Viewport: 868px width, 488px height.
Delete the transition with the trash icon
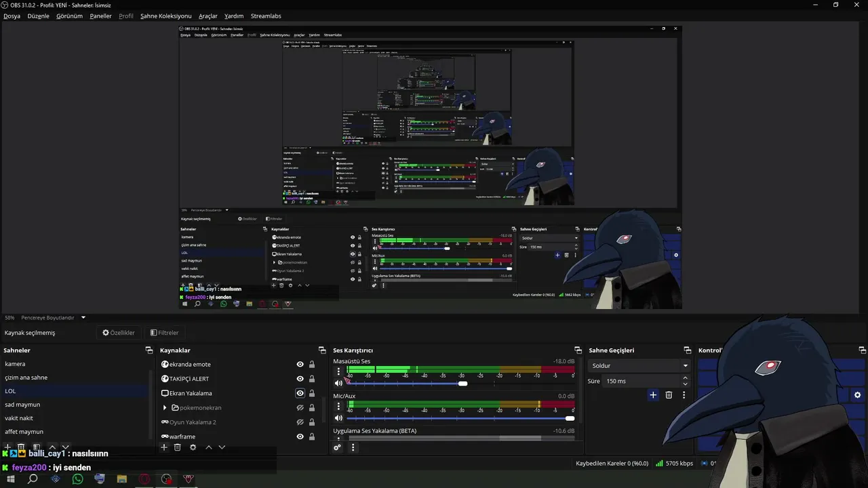coord(669,395)
